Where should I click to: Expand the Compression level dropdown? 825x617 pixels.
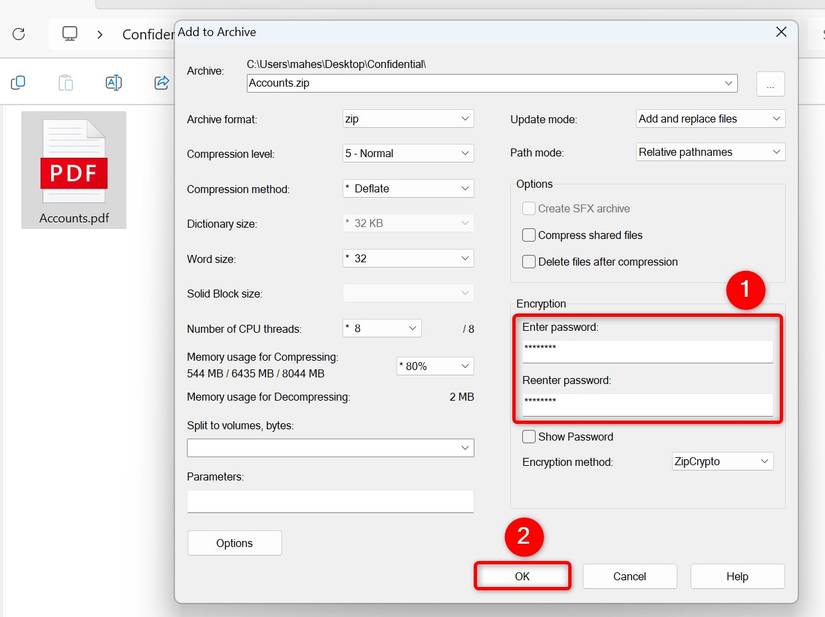pyautogui.click(x=408, y=154)
